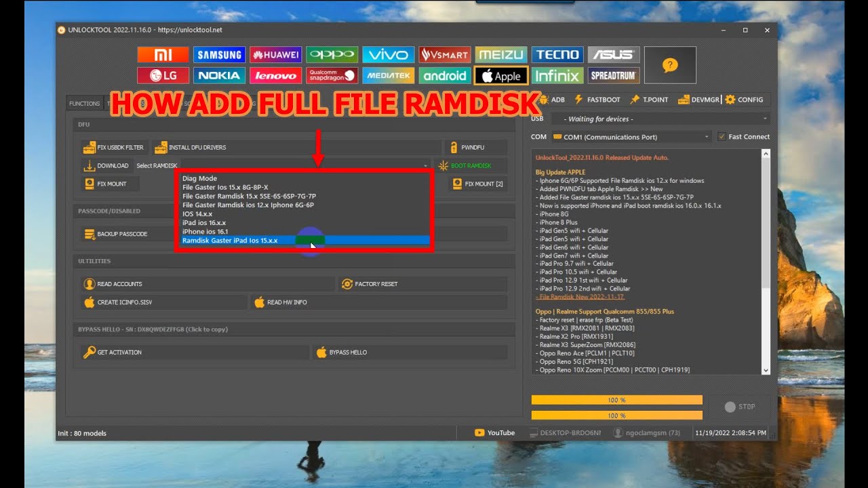The image size is (868, 488).
Task: Select the Android brand icon
Action: click(444, 75)
